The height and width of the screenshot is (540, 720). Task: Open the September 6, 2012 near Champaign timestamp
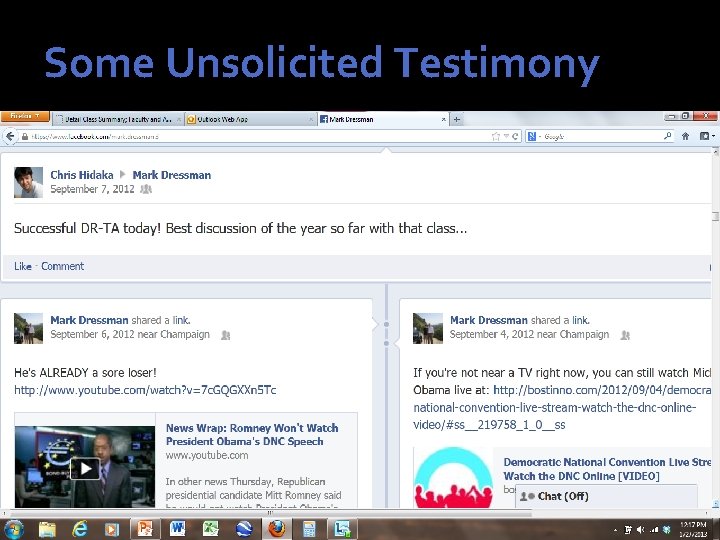130,334
